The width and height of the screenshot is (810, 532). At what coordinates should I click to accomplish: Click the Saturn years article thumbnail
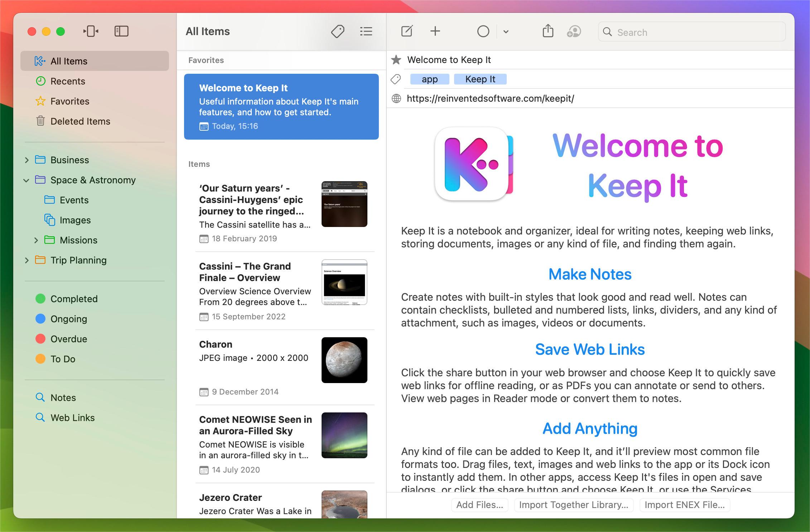[x=344, y=204]
